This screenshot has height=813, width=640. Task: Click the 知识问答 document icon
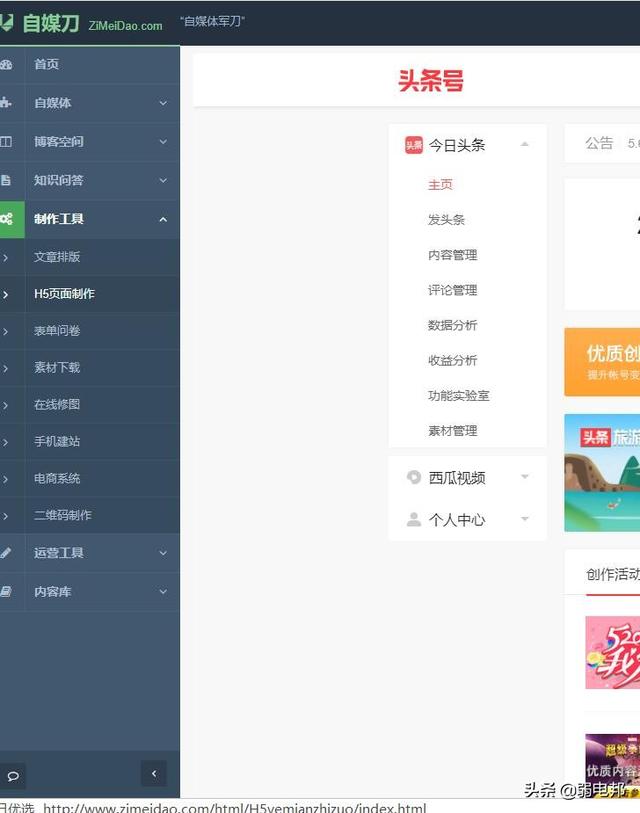(5, 180)
